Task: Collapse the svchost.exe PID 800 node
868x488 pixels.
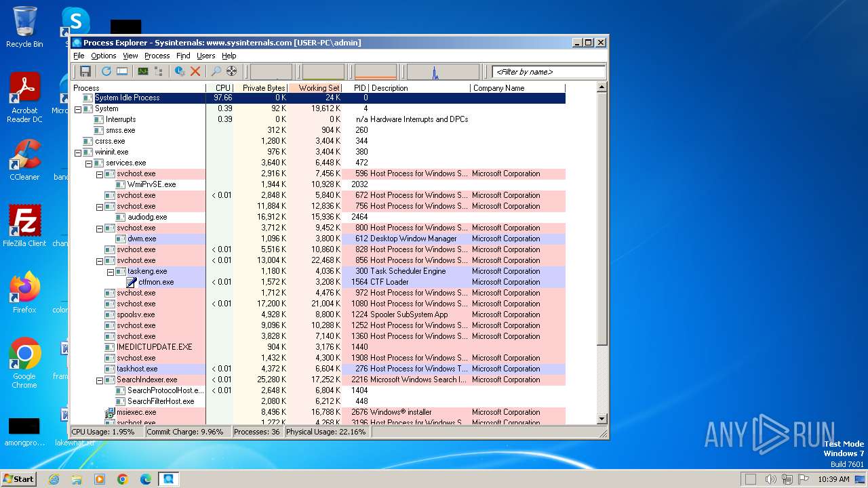Action: 100,228
